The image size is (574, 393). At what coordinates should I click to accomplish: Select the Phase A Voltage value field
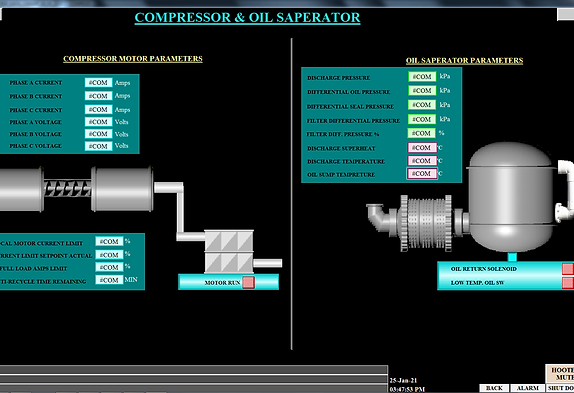coord(98,122)
